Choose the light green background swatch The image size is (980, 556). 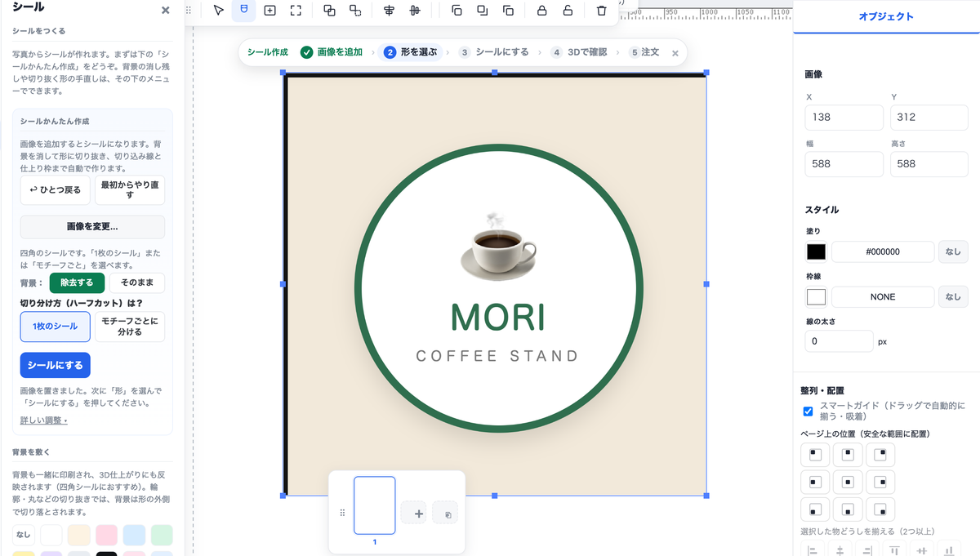click(x=162, y=535)
